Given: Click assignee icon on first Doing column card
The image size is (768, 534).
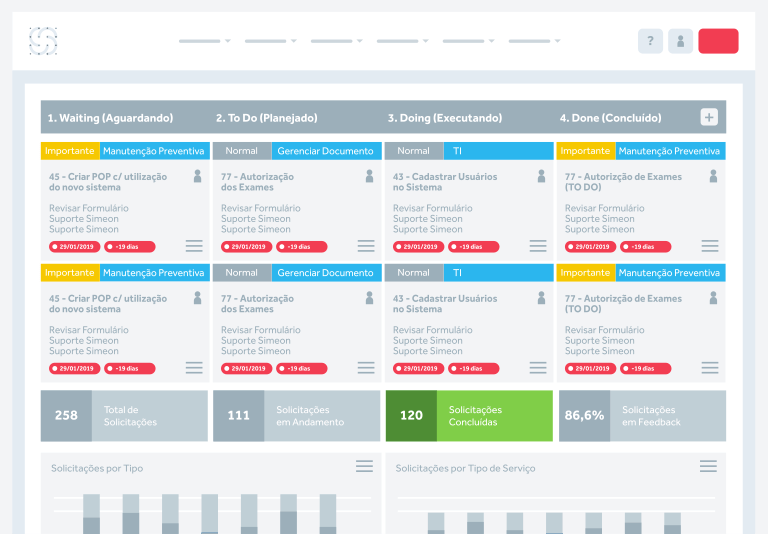Looking at the screenshot, I should (x=541, y=176).
